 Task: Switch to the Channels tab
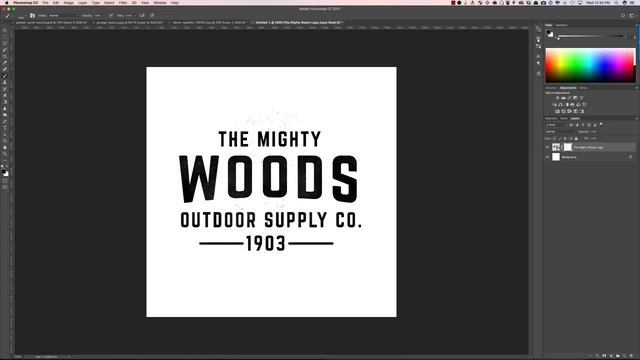click(x=551, y=118)
